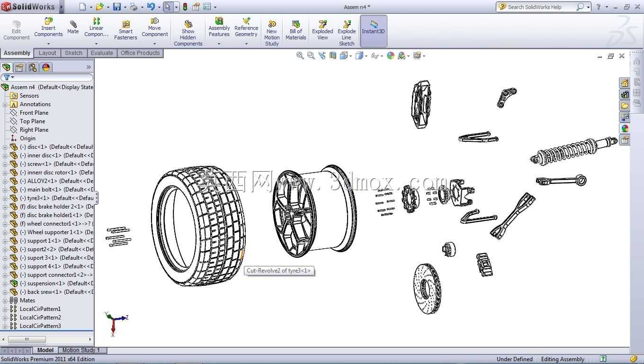The height and width of the screenshot is (364, 644).
Task: Switch to the Layout tab
Action: (x=47, y=53)
